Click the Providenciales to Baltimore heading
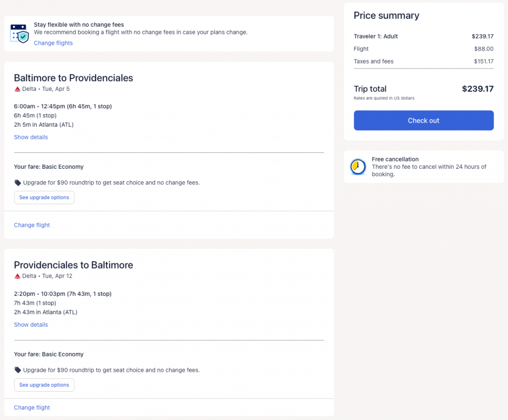 pyautogui.click(x=73, y=265)
